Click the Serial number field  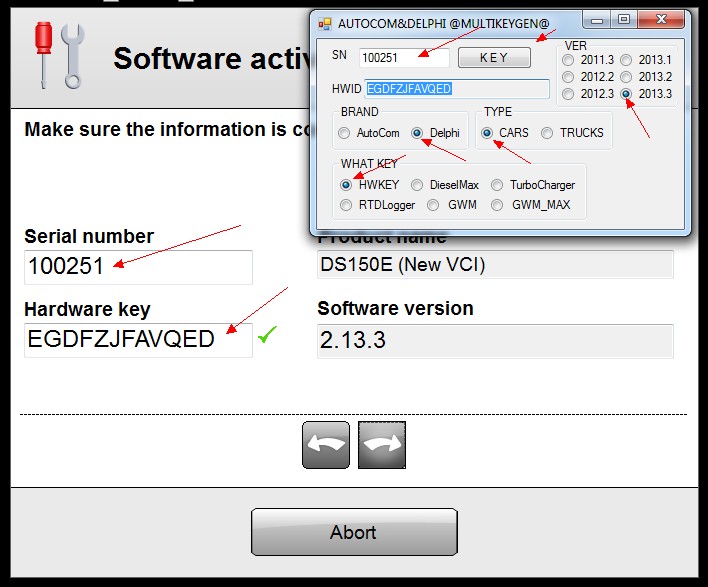pyautogui.click(x=138, y=267)
